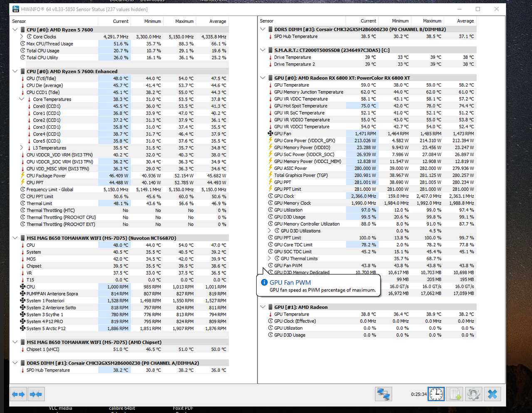
Task: Start logging with the log file icon
Action: click(455, 394)
